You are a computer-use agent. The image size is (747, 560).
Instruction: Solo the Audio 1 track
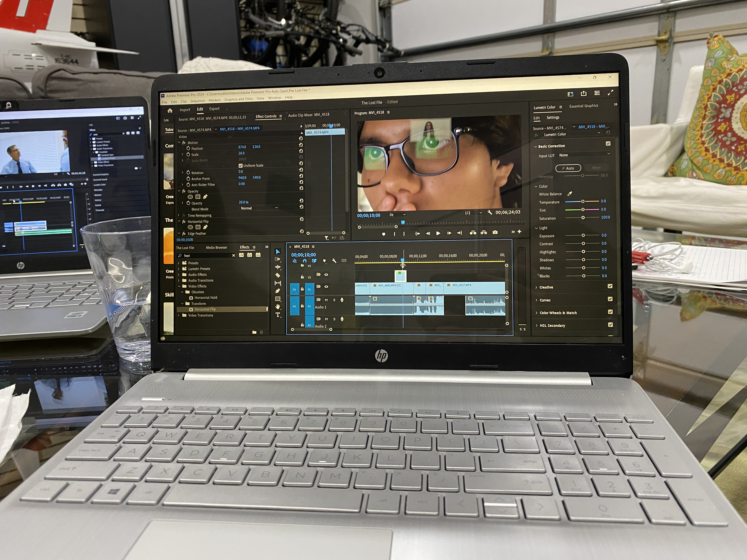[x=334, y=300]
